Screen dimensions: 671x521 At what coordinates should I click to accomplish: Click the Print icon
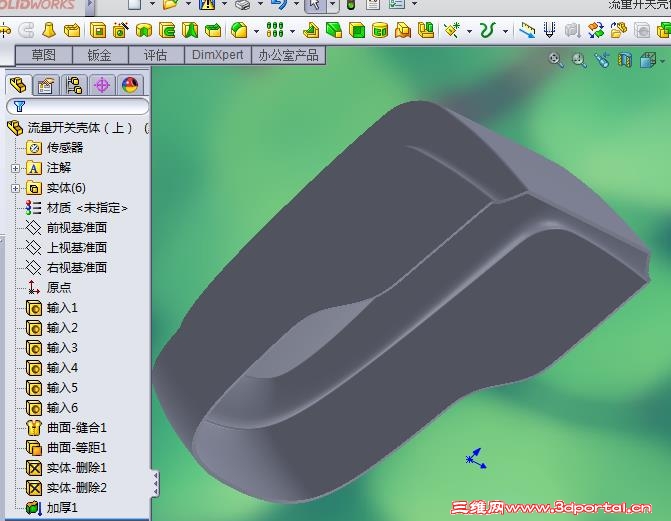coord(243,5)
